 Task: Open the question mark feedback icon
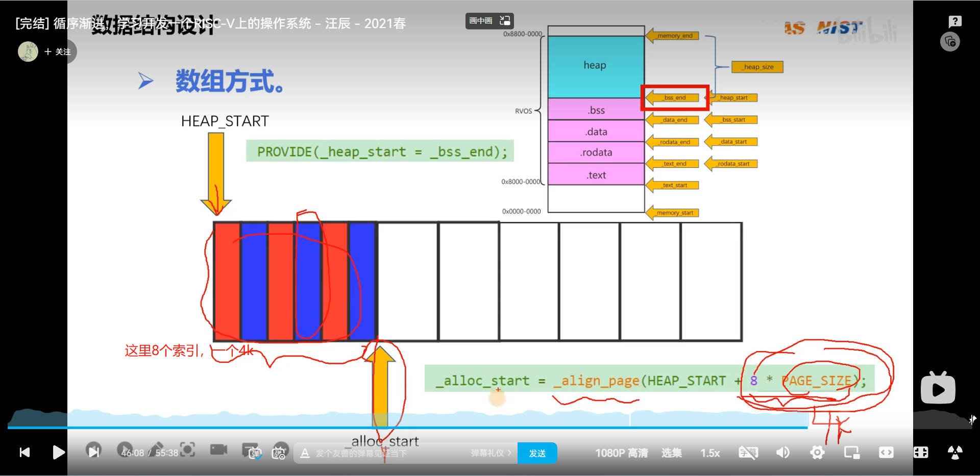(x=955, y=21)
